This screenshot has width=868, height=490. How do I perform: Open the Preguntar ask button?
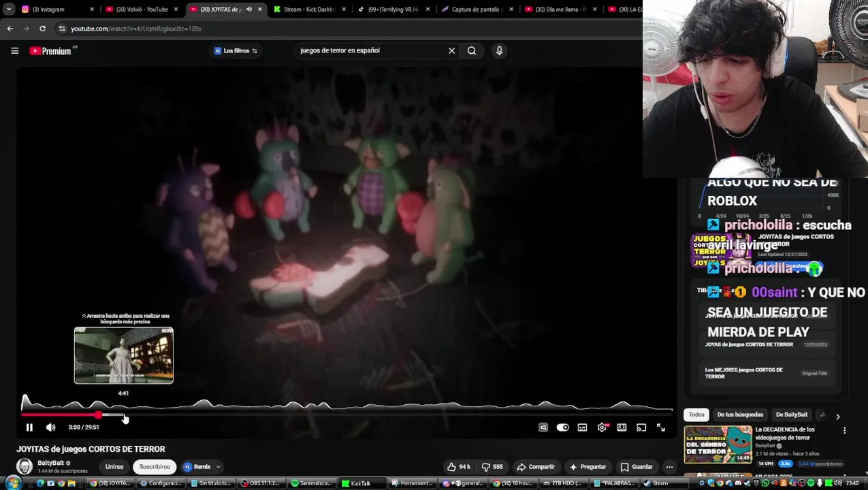588,467
